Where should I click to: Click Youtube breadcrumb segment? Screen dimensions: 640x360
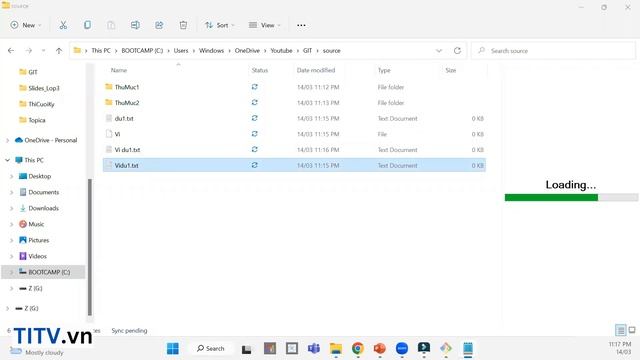(281, 51)
